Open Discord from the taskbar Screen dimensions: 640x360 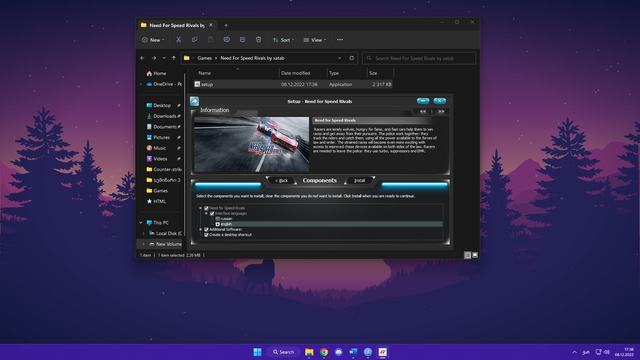coord(338,352)
